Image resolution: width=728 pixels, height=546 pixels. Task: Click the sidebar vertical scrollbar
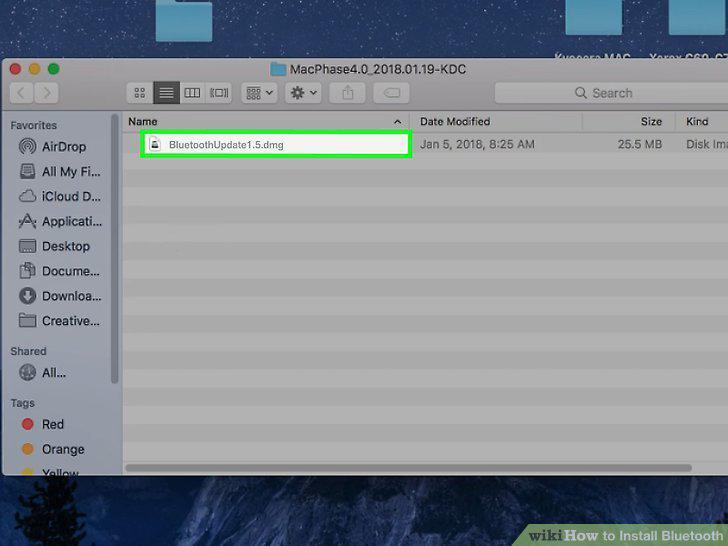tap(114, 249)
